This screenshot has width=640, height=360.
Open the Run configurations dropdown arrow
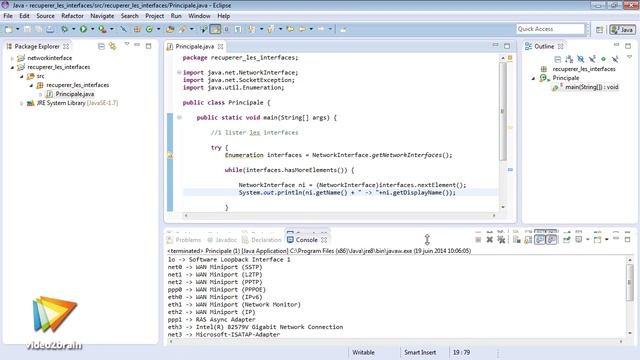click(x=92, y=29)
